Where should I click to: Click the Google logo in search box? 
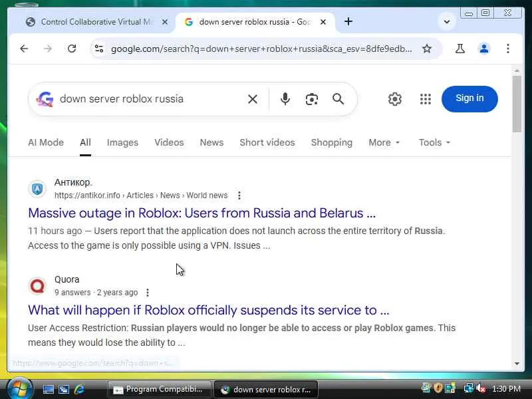coord(45,99)
